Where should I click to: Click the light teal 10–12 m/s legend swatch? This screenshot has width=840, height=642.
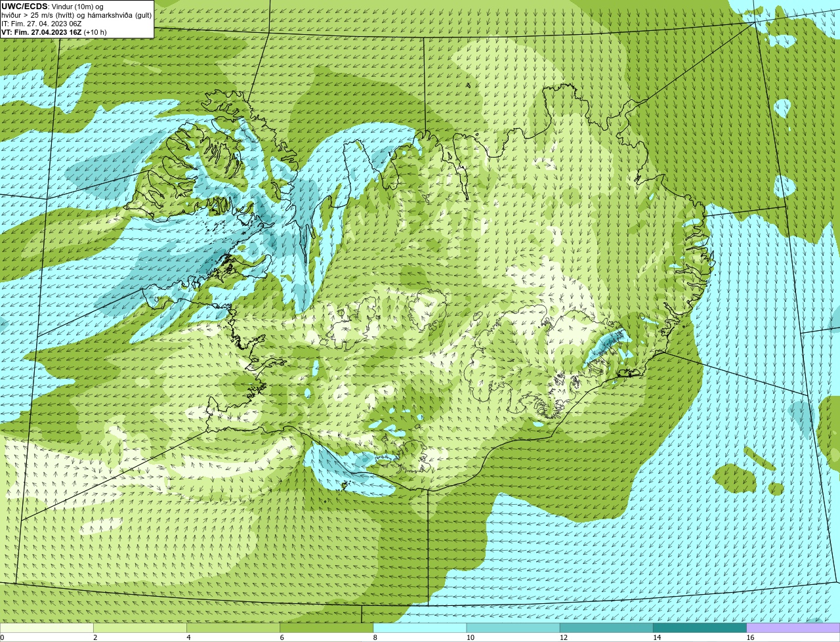coord(513,628)
